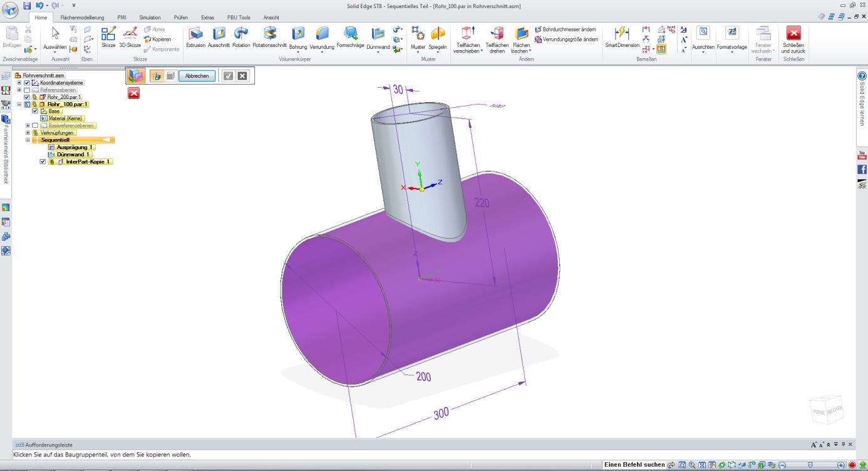
Task: Open Solid Edge help question icon
Action: (862, 75)
